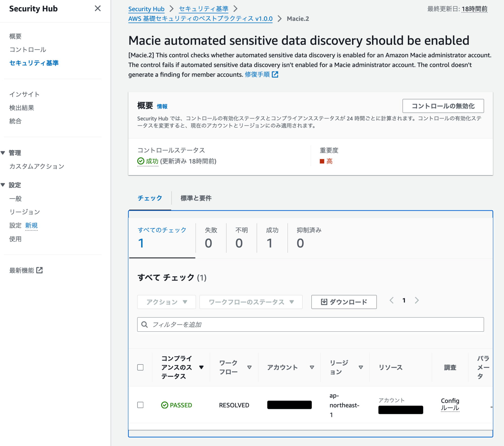Open 検出結果 in the sidebar
The width and height of the screenshot is (504, 446).
point(22,108)
